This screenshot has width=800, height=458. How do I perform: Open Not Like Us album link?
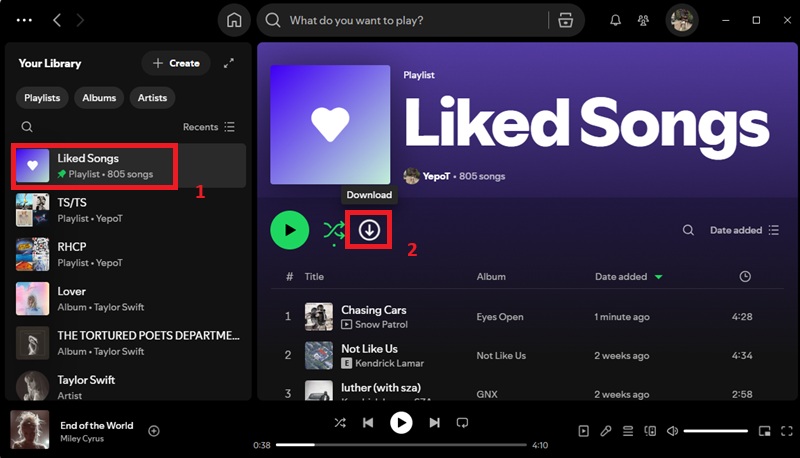pos(501,355)
